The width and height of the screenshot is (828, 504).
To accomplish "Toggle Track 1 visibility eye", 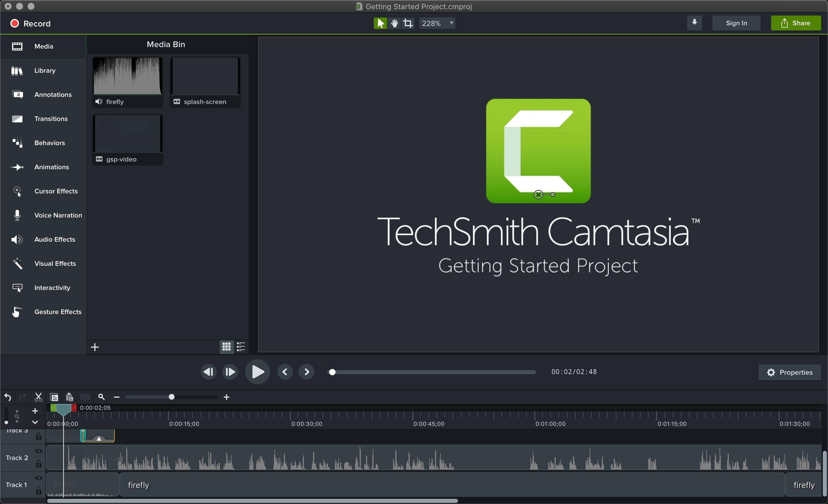I will point(39,478).
